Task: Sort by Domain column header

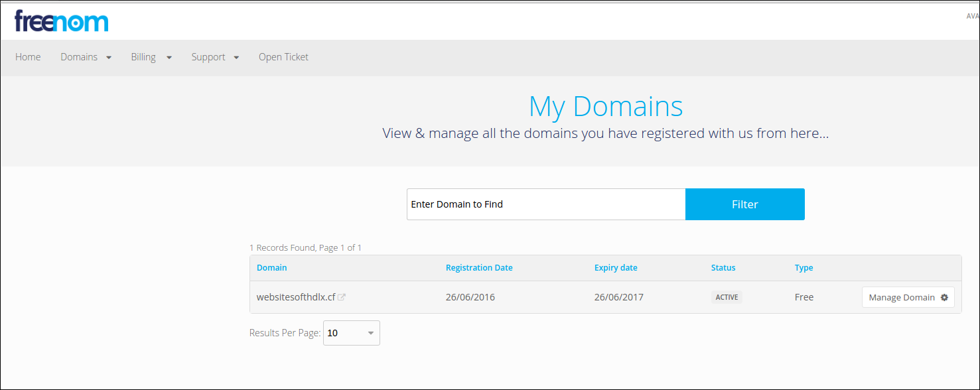Action: click(x=272, y=268)
